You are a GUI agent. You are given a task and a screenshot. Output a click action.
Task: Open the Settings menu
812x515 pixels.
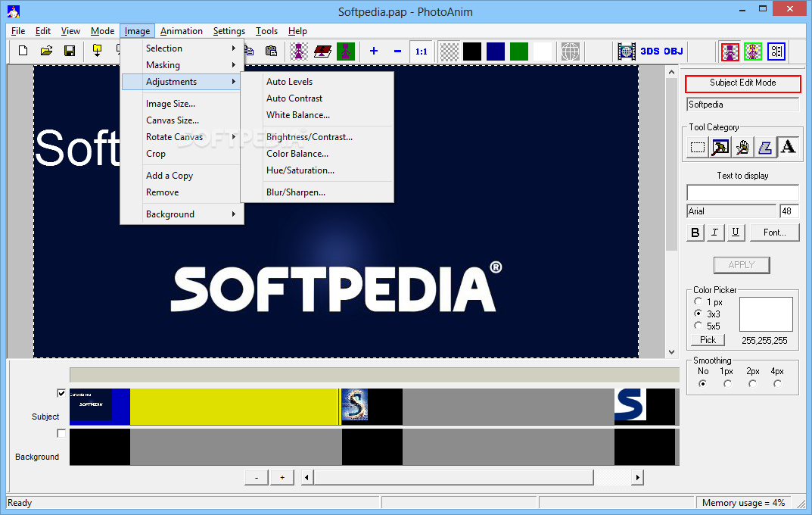coord(229,31)
